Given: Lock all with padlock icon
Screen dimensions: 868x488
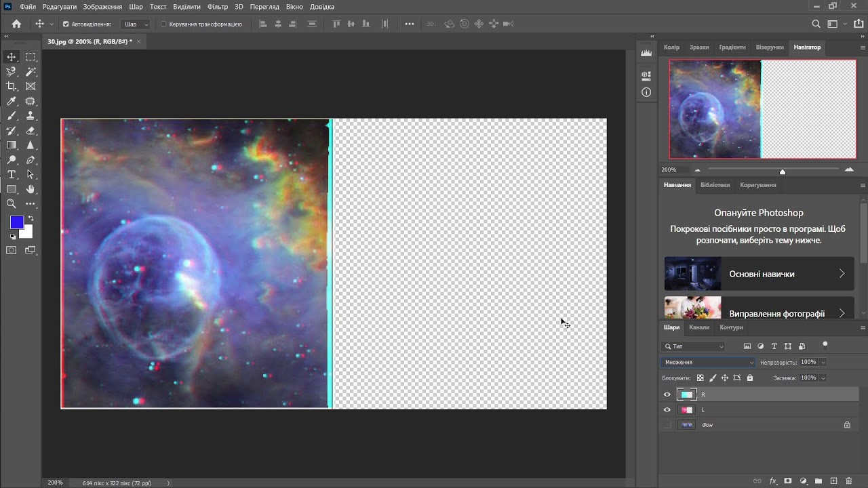Looking at the screenshot, I should point(750,378).
